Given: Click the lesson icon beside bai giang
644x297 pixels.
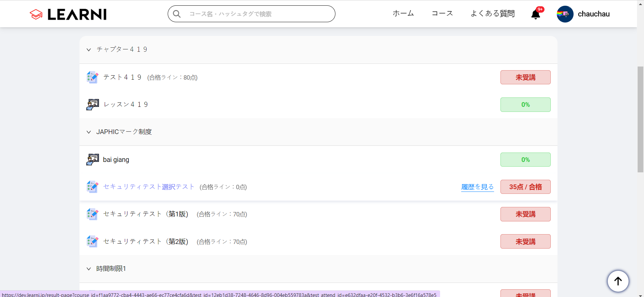Looking at the screenshot, I should pos(93,160).
